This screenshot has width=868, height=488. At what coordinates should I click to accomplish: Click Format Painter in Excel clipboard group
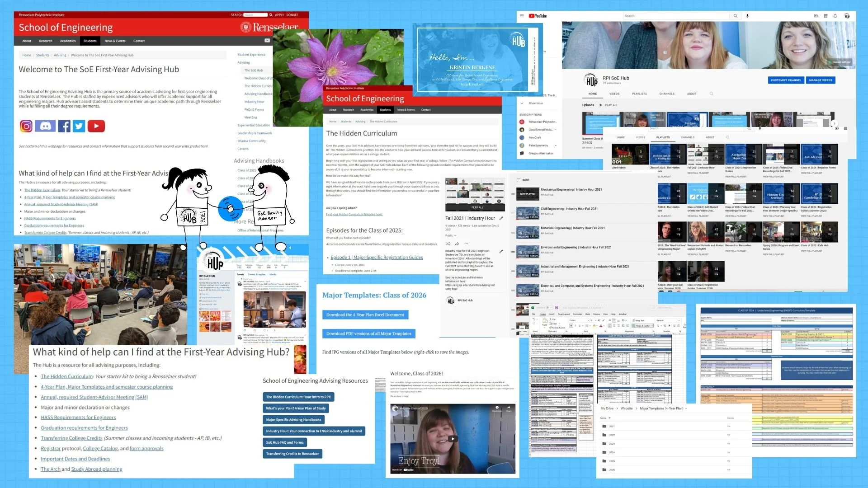(557, 328)
